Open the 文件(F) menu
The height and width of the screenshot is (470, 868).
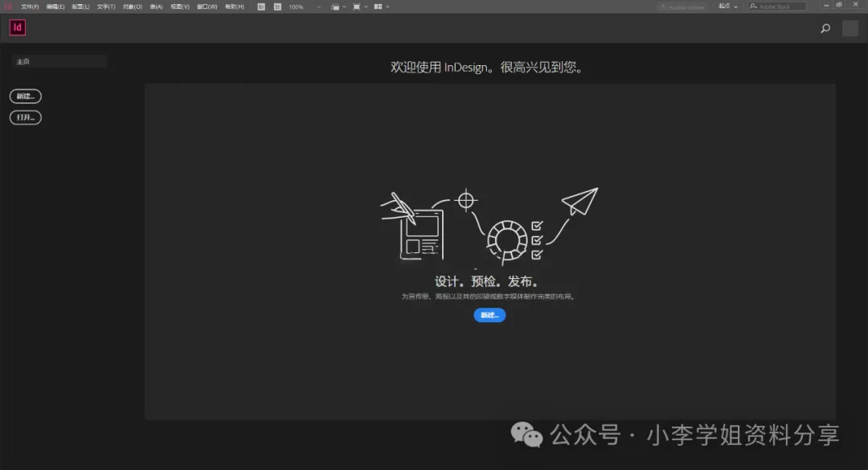coord(30,6)
